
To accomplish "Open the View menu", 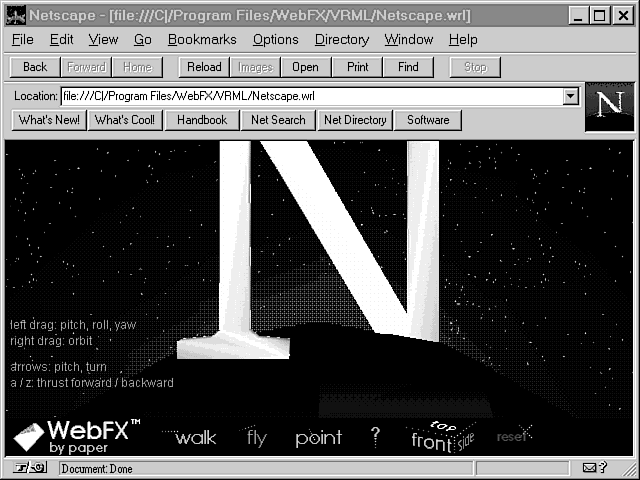I will tap(103, 40).
